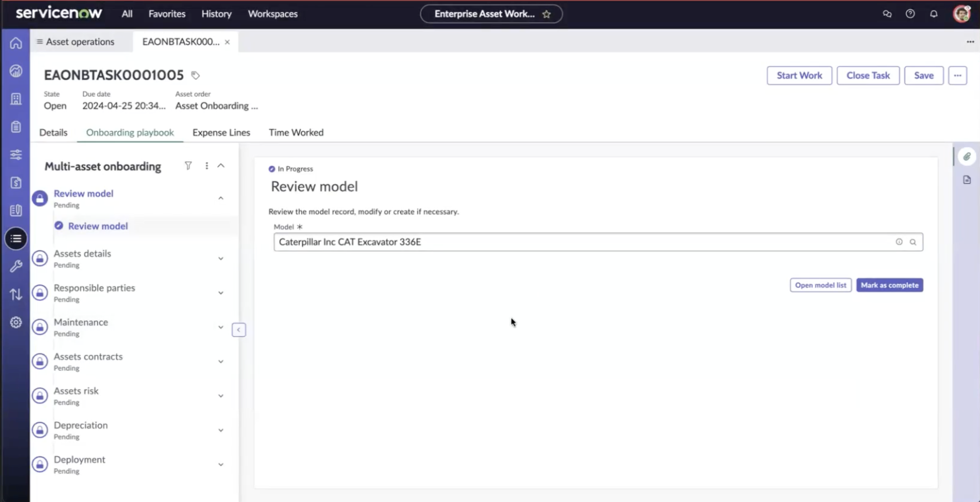
Task: Open the user avatar profile menu
Action: [x=961, y=14]
